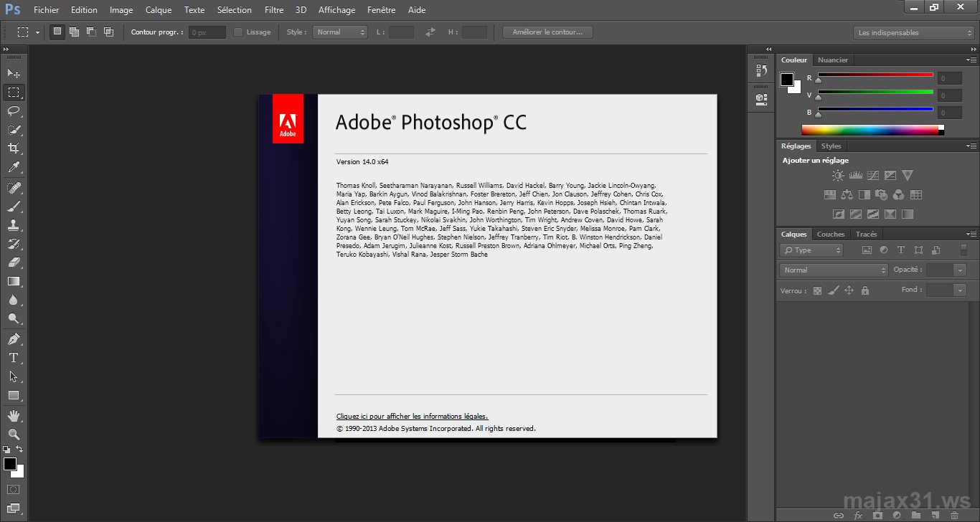Select the Crop tool
The height and width of the screenshot is (522, 980).
coord(14,148)
